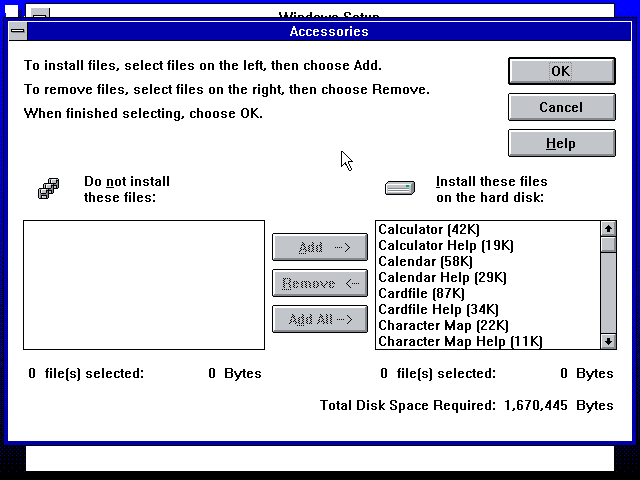Select Cardfile (87K) in the install list
Screen dimensions: 640x480
[x=488, y=293]
